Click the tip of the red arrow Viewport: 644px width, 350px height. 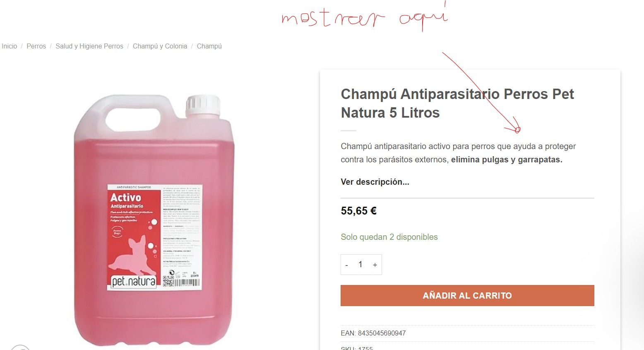tap(517, 130)
